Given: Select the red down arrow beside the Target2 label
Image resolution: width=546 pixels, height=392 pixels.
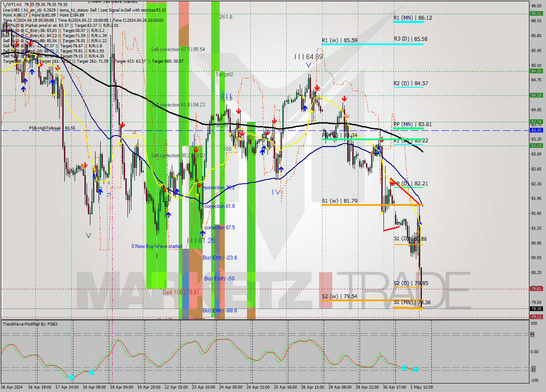Looking at the screenshot, I should [x=239, y=111].
